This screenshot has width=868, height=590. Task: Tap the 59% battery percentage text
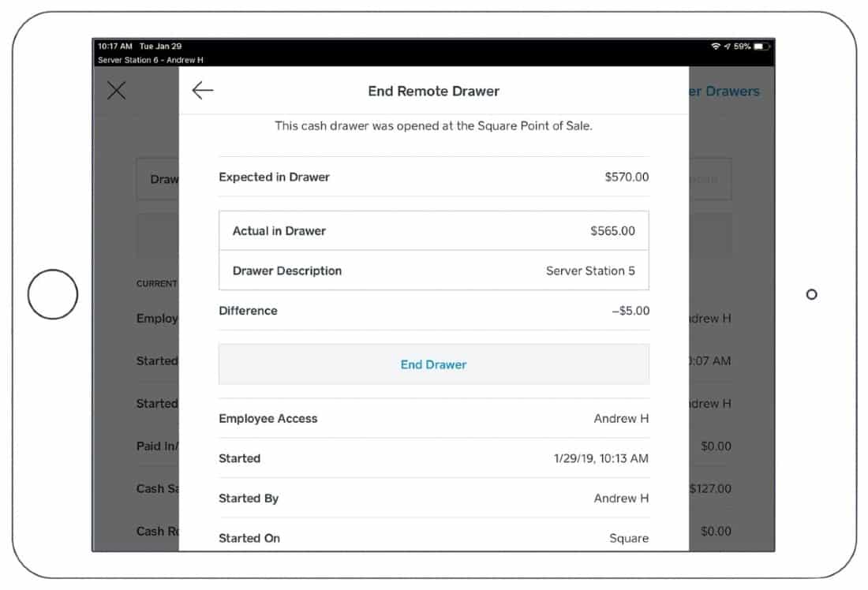742,47
